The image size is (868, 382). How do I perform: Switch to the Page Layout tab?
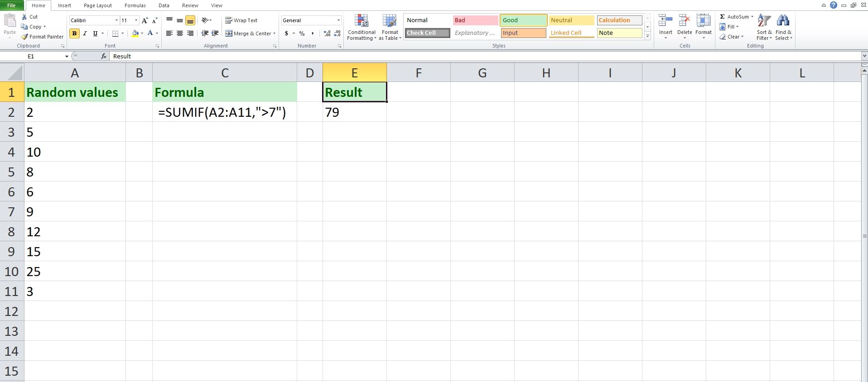pyautogui.click(x=98, y=5)
